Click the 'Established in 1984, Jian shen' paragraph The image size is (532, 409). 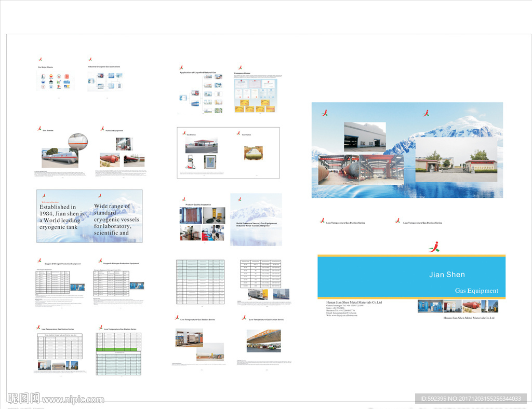(x=61, y=217)
